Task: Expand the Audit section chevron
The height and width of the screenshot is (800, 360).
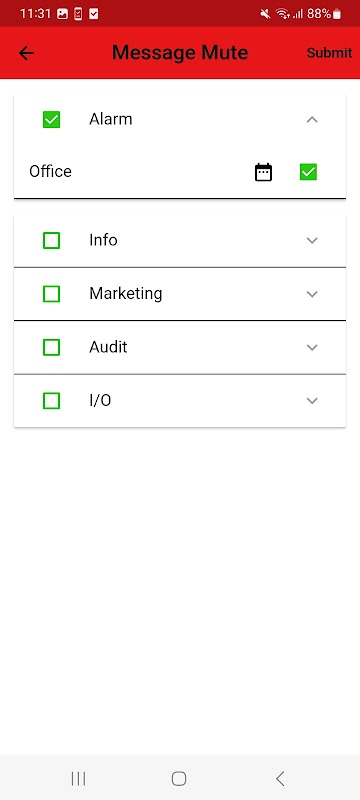Action: coord(312,347)
